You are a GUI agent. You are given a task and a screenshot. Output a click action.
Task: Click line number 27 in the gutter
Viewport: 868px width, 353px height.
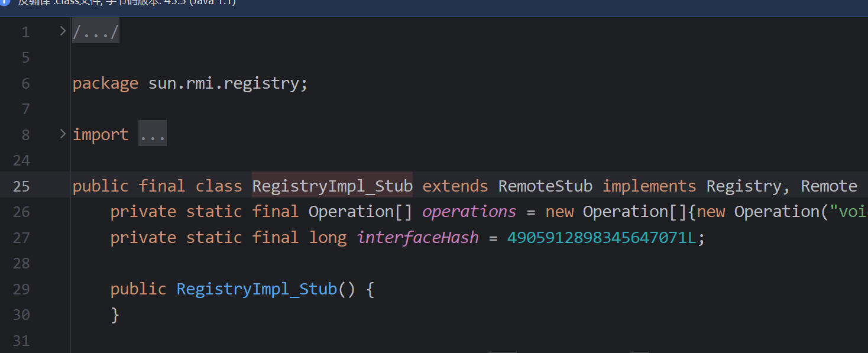21,238
